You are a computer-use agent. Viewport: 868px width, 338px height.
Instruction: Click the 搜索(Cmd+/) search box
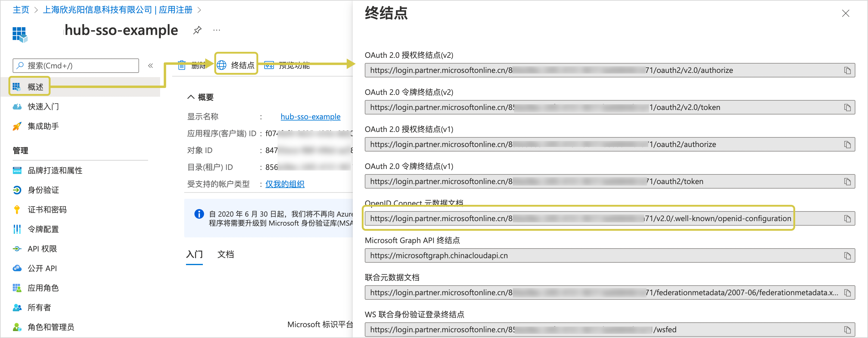[x=76, y=66]
